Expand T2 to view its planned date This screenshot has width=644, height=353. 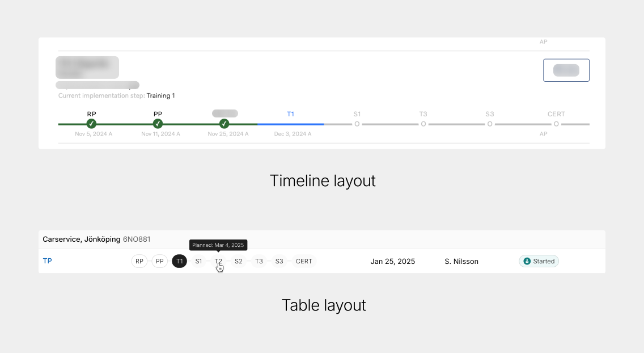(x=218, y=261)
